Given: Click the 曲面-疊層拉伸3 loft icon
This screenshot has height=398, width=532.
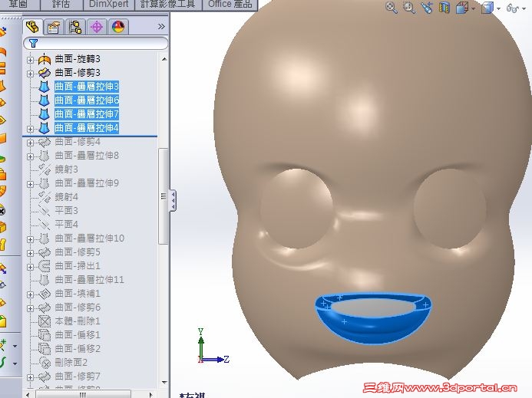Looking at the screenshot, I should pos(44,87).
